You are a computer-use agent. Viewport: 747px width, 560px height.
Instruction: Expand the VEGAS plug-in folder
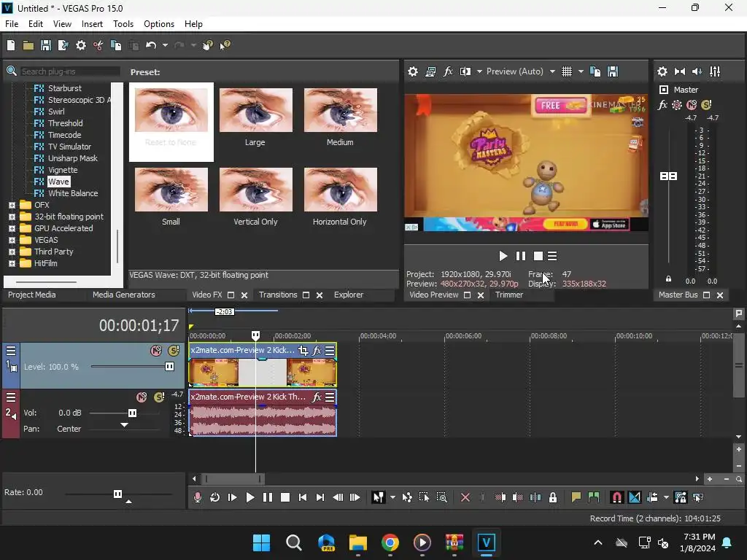12,240
